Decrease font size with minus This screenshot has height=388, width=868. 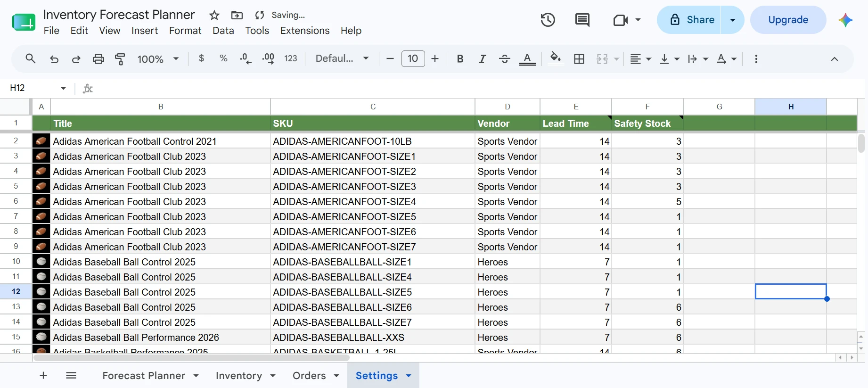tap(390, 58)
